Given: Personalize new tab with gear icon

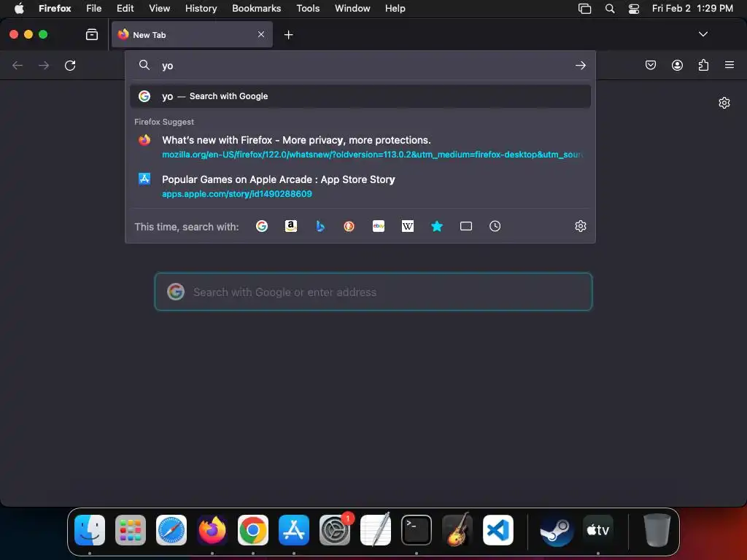Looking at the screenshot, I should point(724,103).
